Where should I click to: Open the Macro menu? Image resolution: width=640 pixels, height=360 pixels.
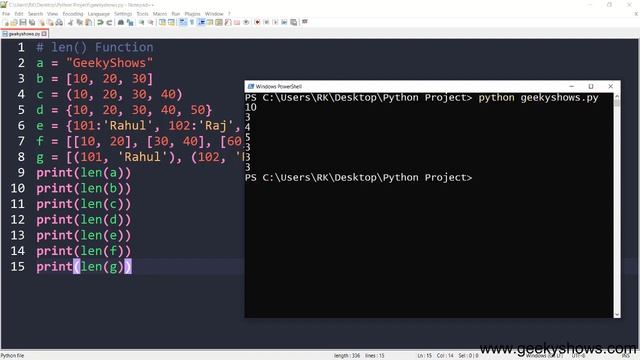click(160, 14)
